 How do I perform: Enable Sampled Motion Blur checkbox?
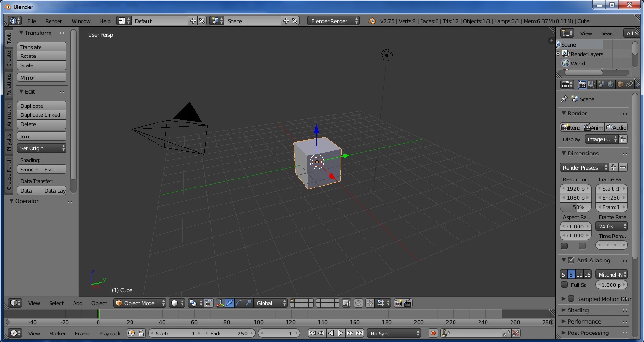pos(571,299)
